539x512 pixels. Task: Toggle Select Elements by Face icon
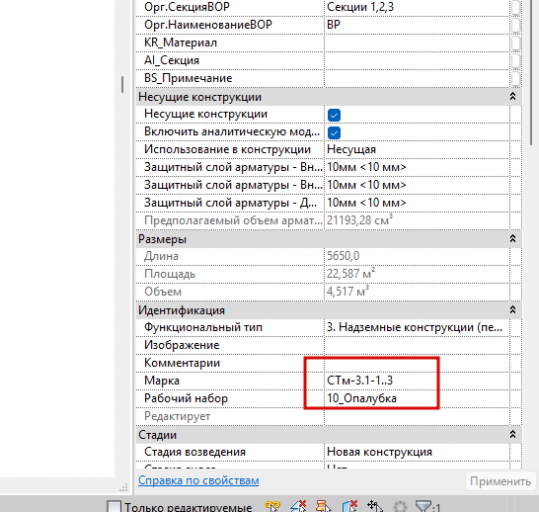pyautogui.click(x=350, y=506)
